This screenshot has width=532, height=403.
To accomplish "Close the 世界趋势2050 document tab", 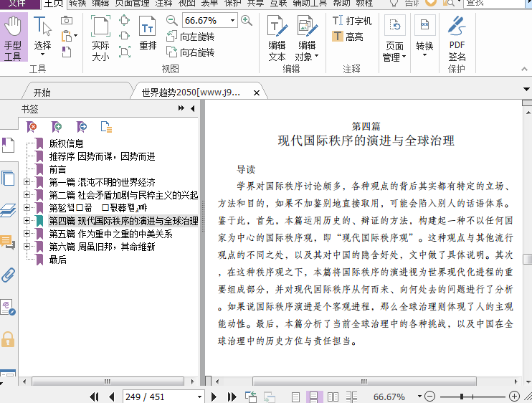I will (x=257, y=93).
